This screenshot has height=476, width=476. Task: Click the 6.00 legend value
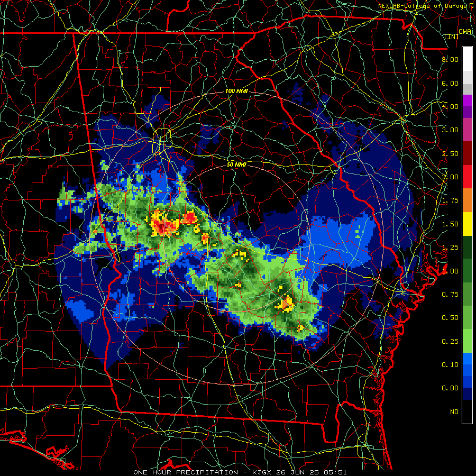pyautogui.click(x=450, y=83)
